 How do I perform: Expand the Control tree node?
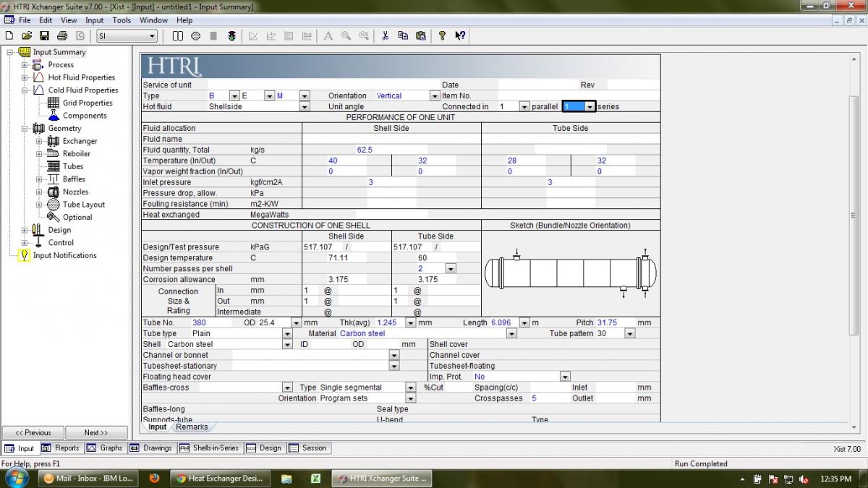(25, 243)
